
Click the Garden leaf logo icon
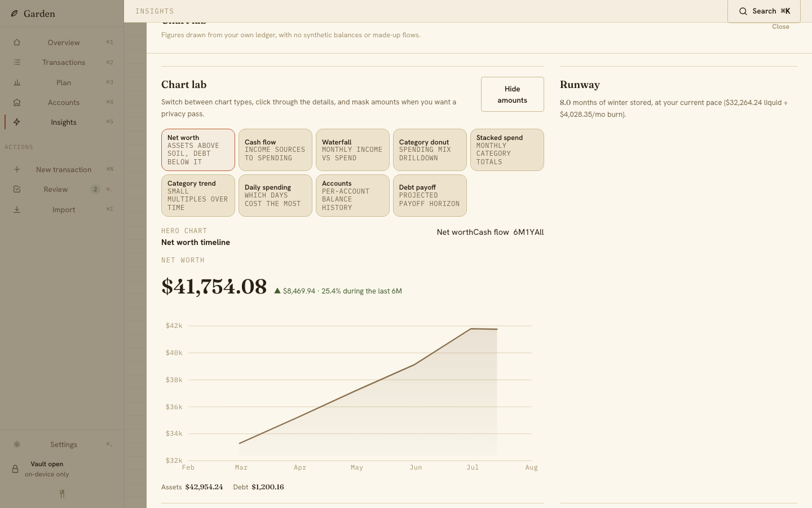coord(15,14)
